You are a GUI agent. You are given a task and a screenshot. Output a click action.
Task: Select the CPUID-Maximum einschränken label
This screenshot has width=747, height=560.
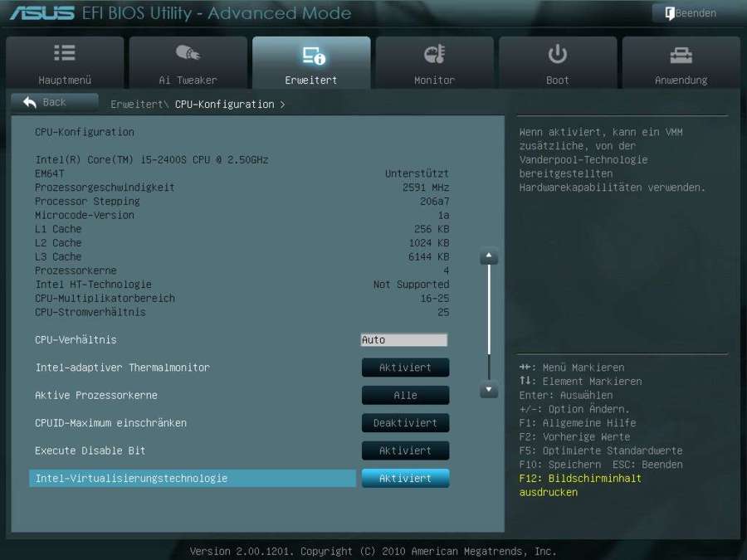[x=110, y=423]
